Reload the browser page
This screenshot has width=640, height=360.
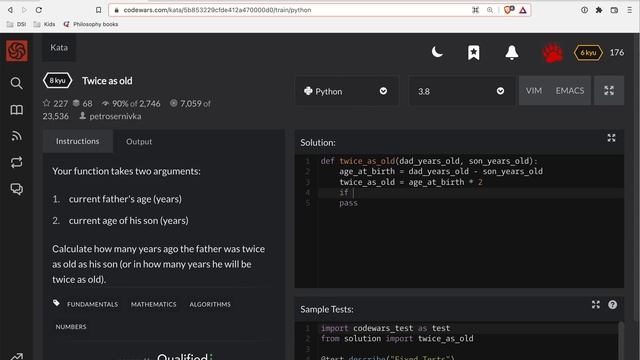[38, 10]
